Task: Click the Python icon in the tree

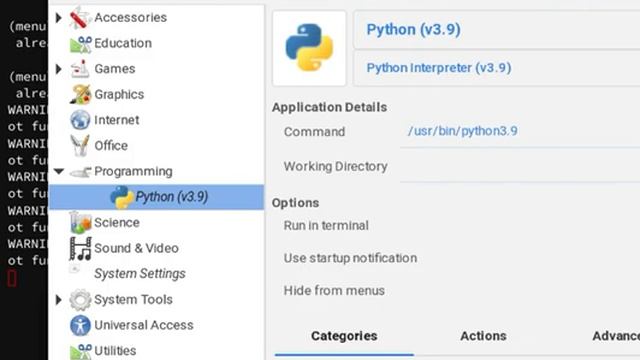Action: (122, 197)
